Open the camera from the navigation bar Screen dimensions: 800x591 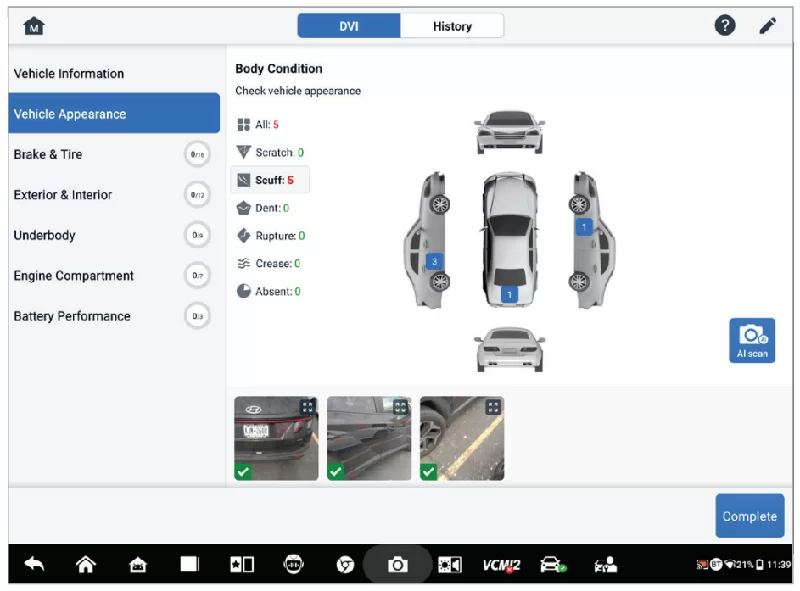coord(397,565)
